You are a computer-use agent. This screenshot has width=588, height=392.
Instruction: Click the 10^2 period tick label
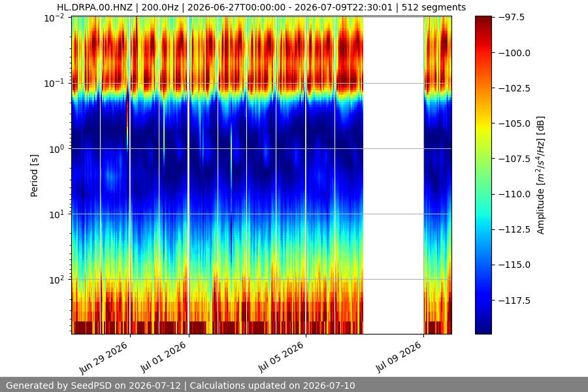pyautogui.click(x=56, y=279)
